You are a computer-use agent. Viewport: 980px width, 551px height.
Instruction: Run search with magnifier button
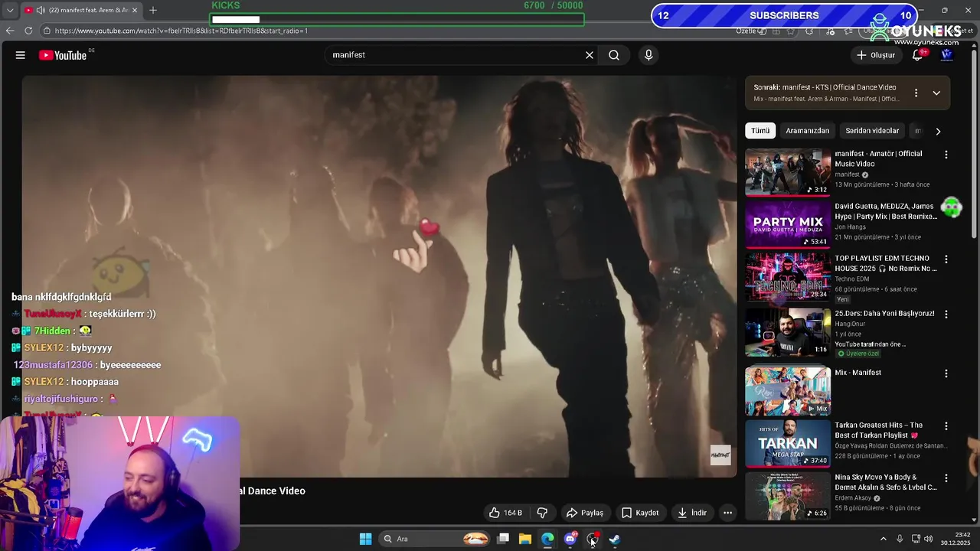coord(614,55)
